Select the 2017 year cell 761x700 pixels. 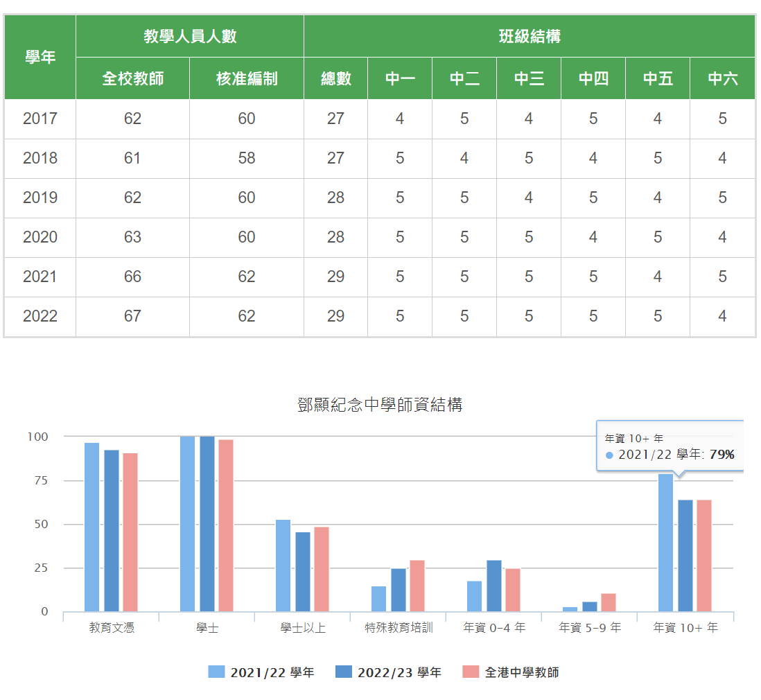(40, 119)
